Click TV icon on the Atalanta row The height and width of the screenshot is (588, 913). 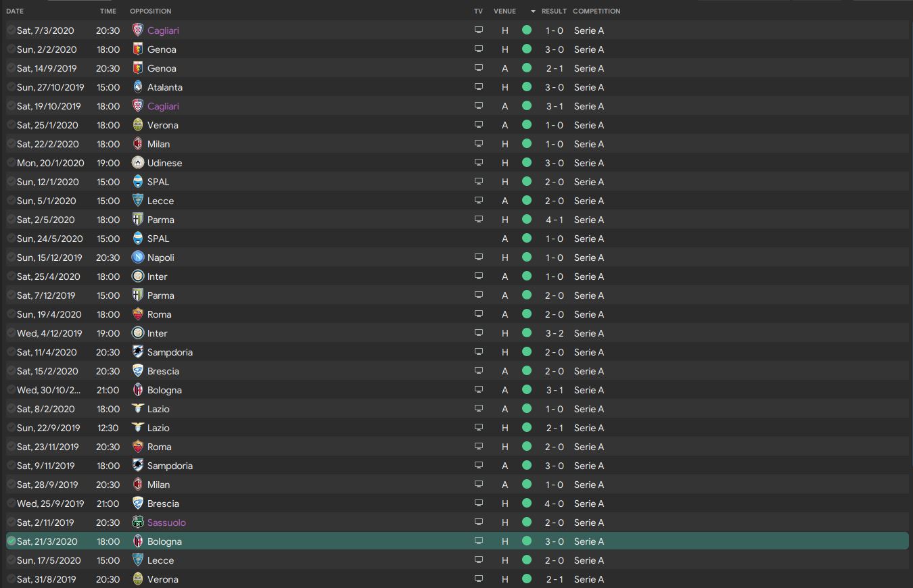(479, 87)
